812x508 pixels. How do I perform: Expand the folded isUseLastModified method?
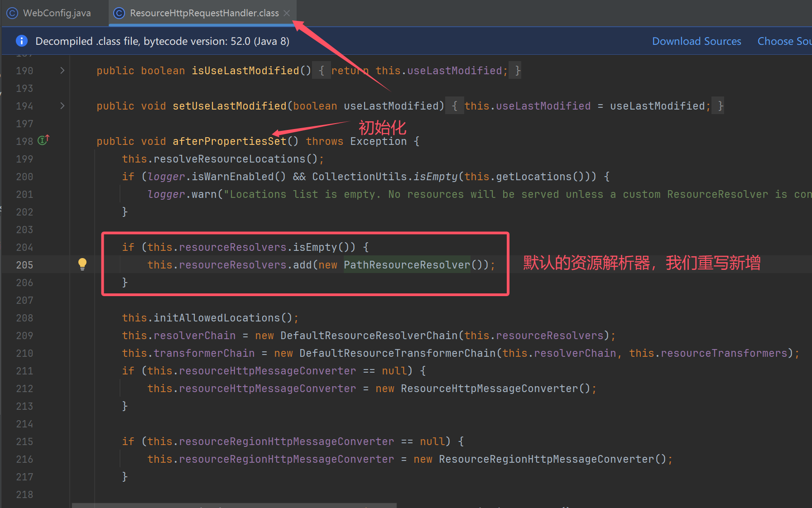click(62, 71)
